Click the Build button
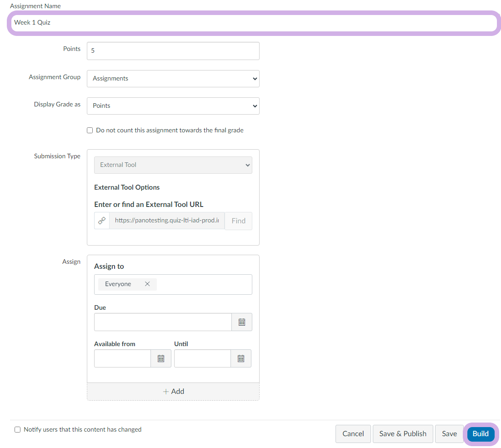Screen dimensions: 501x448 481,433
